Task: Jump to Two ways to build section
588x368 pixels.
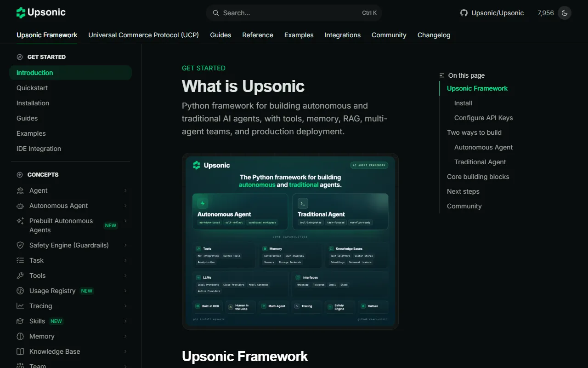Action: [474, 132]
